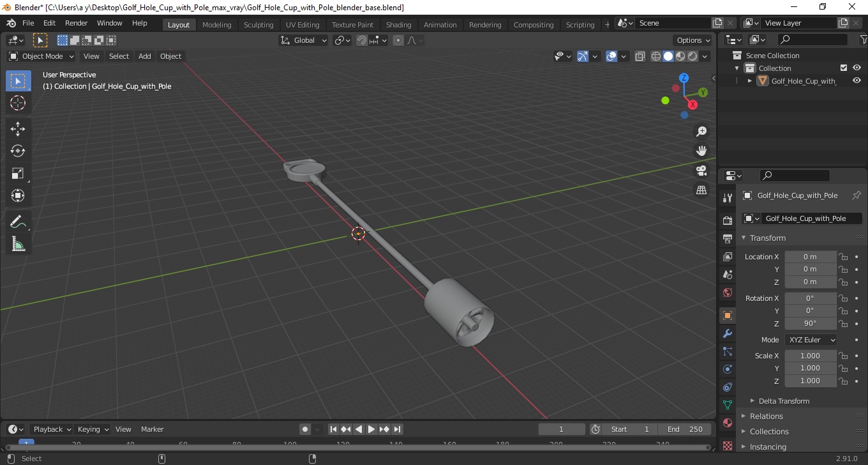This screenshot has width=868, height=465.
Task: Switch to wireframe viewport shading
Action: tap(656, 56)
